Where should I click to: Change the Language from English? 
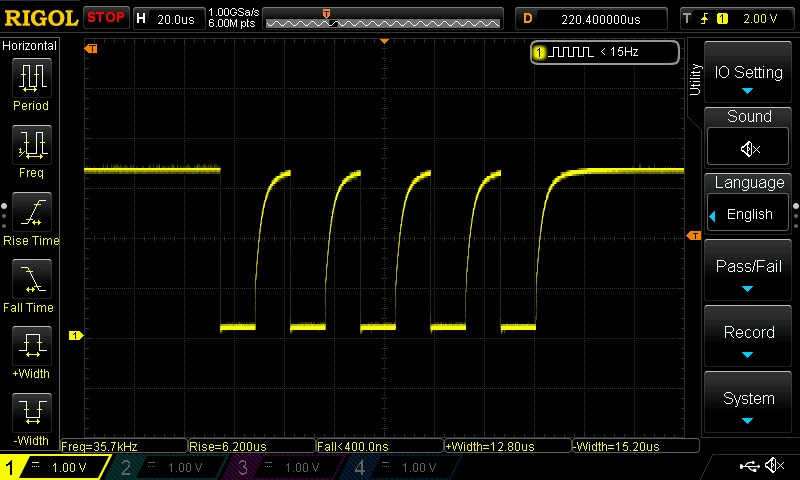click(748, 214)
